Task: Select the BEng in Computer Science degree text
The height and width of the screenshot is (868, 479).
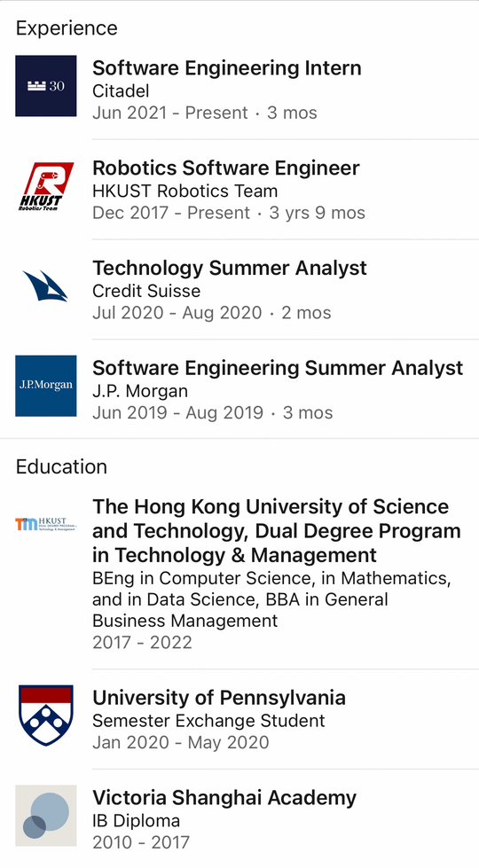Action: [271, 599]
